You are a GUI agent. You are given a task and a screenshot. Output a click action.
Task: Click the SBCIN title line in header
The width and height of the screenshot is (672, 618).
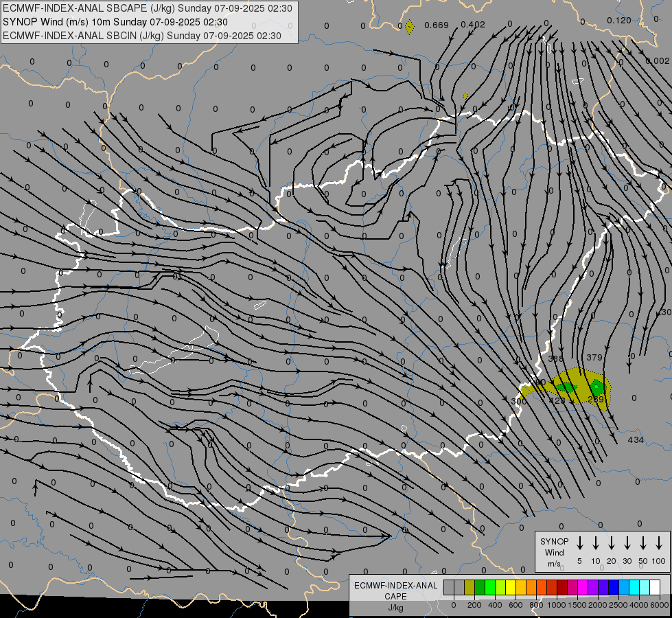(x=142, y=36)
